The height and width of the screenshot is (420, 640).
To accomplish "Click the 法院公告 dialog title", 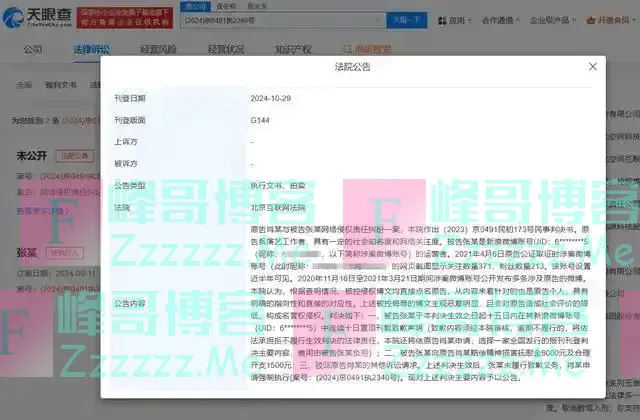I will point(353,67).
